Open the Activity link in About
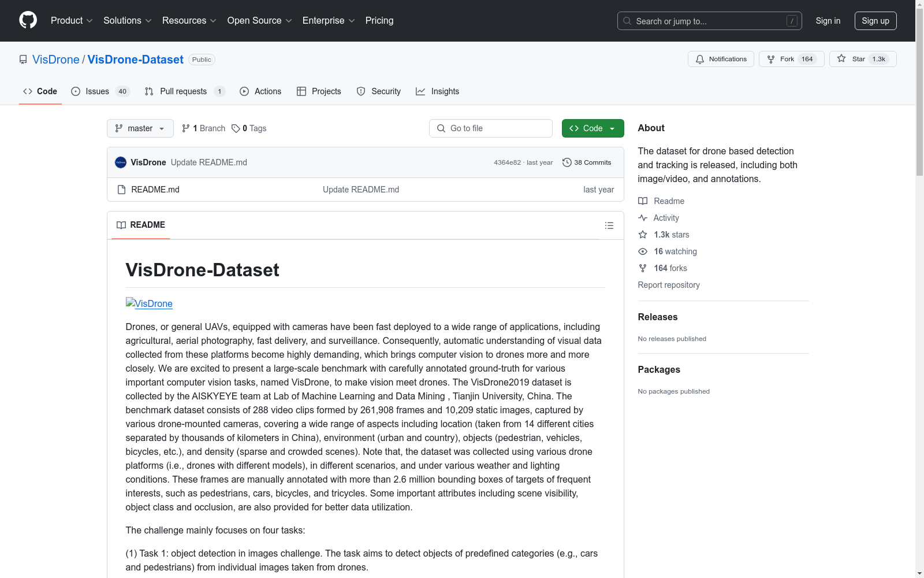 (659, 218)
